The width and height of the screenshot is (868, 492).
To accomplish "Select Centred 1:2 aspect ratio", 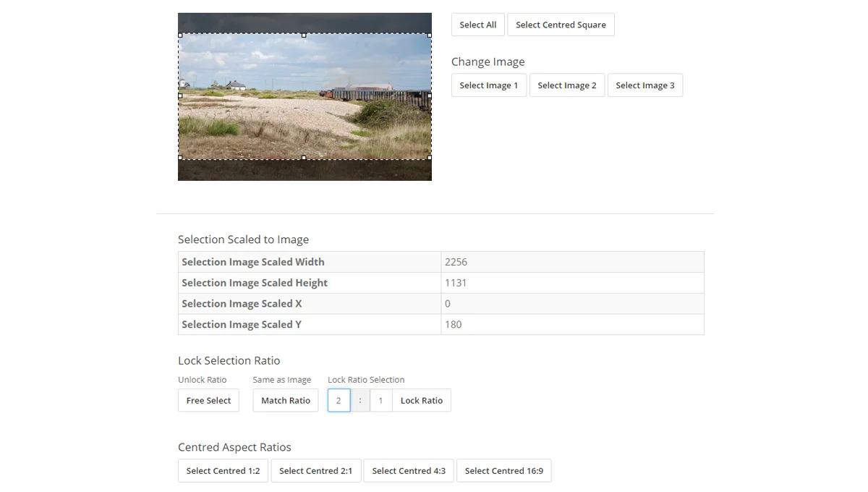I will point(223,471).
